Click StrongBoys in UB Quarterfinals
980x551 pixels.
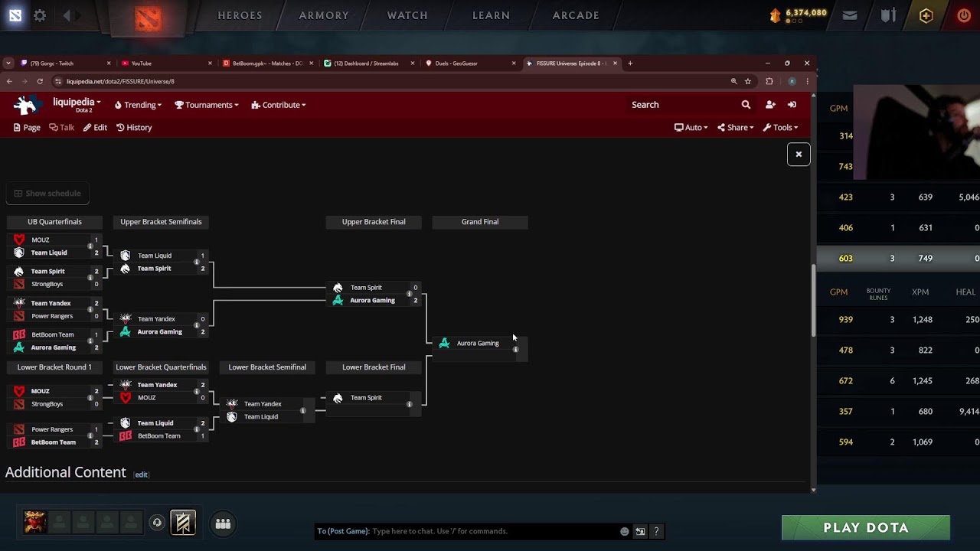click(x=47, y=285)
